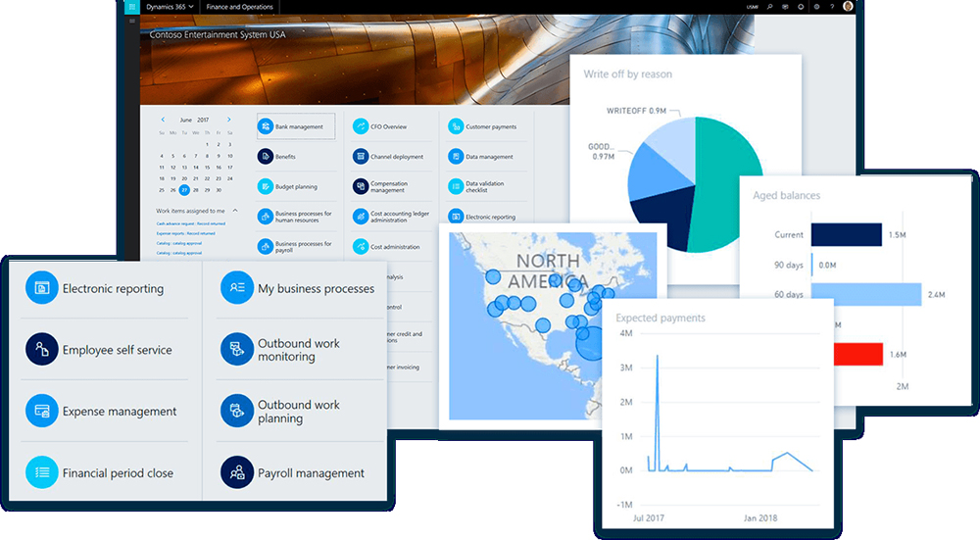Select Finance and Operations in top bar
Viewport: 980px width, 540px height.
point(239,7)
